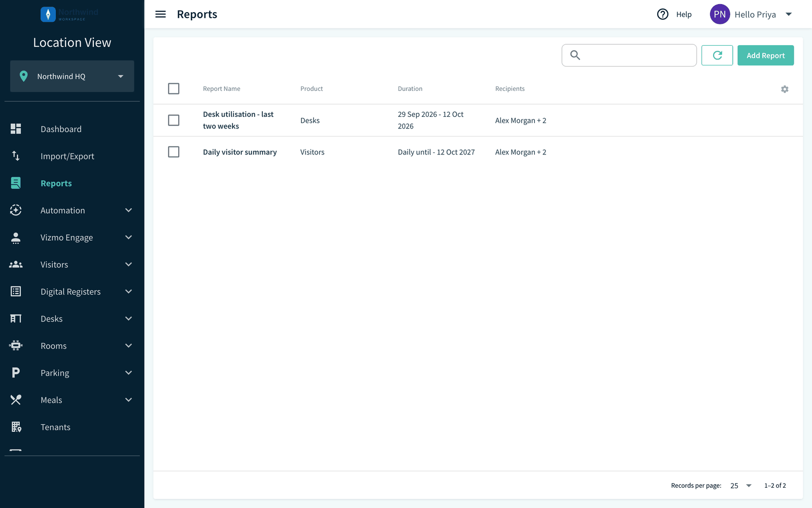This screenshot has width=812, height=508.
Task: Expand the Digital Registers chevron
Action: pos(129,292)
